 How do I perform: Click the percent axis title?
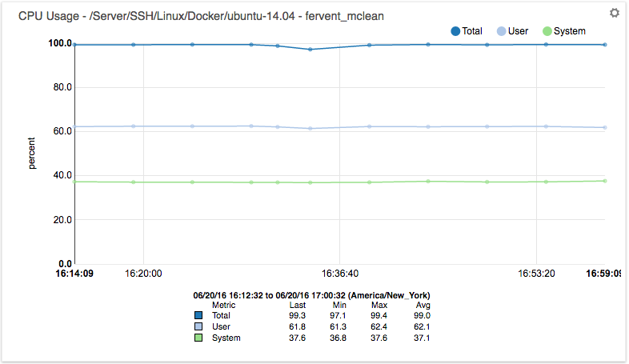32,153
